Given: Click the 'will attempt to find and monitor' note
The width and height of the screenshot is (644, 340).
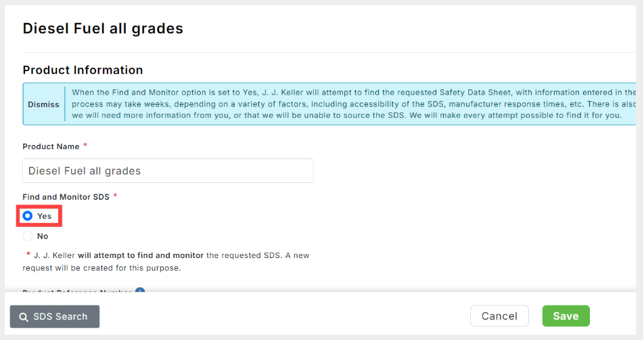Looking at the screenshot, I should (x=141, y=255).
